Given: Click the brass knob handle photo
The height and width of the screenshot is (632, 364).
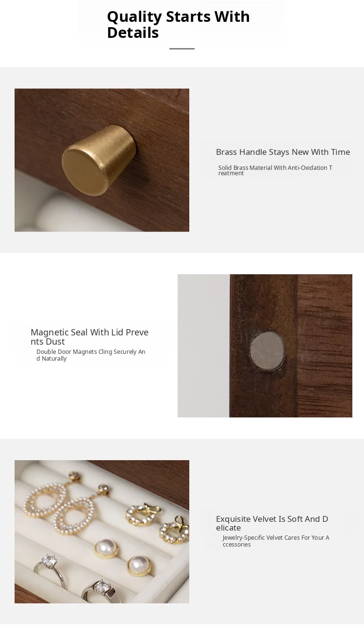Looking at the screenshot, I should point(102,160).
